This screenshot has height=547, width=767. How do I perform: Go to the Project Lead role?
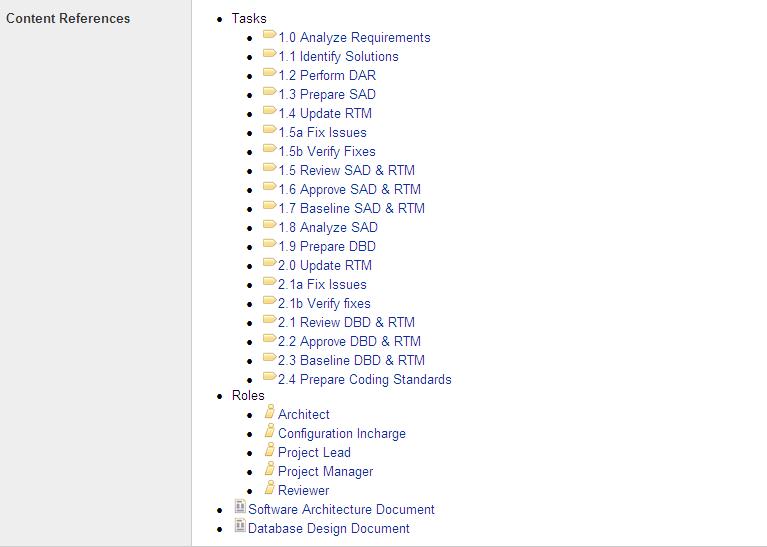click(x=314, y=453)
